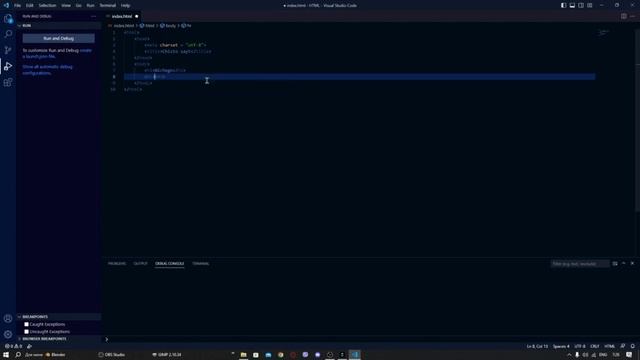Image resolution: width=640 pixels, height=360 pixels.
Task: Open the Manage gear icon
Action: (8, 334)
